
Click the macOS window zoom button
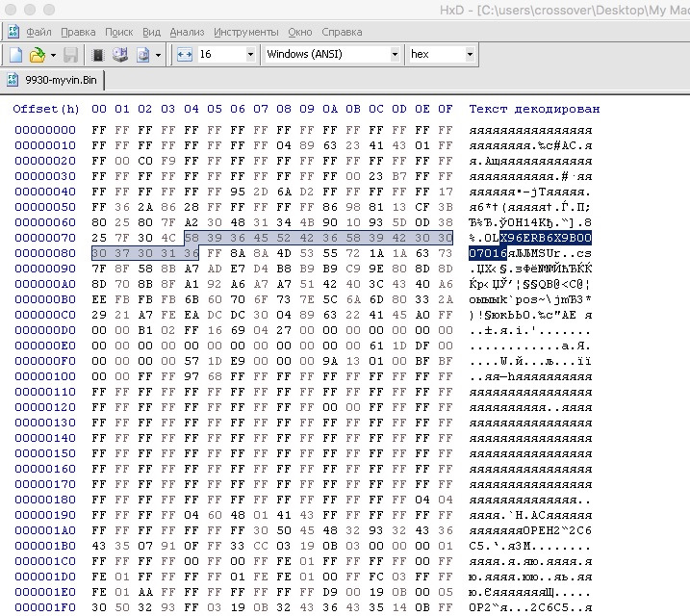coord(49,10)
